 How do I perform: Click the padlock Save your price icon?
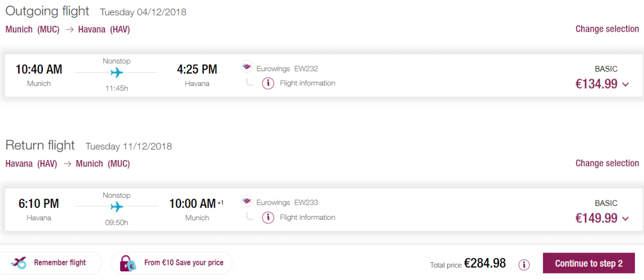click(x=128, y=263)
